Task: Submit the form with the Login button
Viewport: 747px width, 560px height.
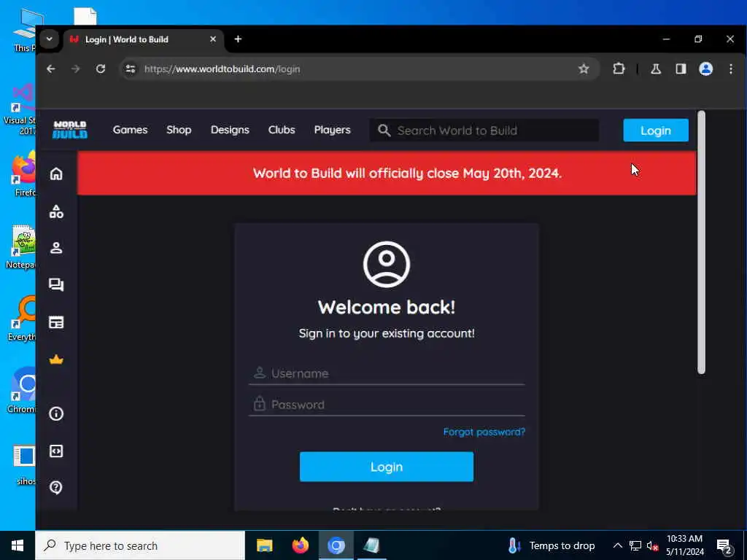Action: pyautogui.click(x=387, y=467)
